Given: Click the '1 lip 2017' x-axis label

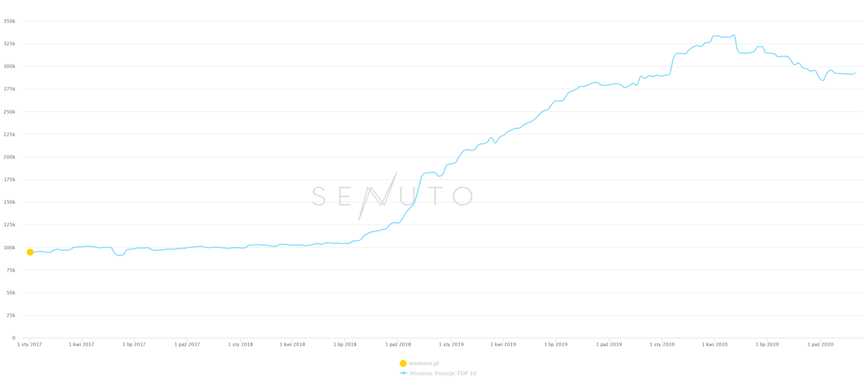Looking at the screenshot, I should point(134,344).
